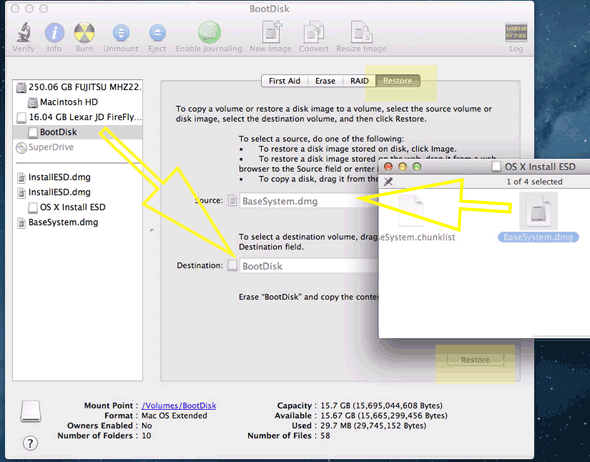590x462 pixels.
Task: Click the Available 15.67 GB value
Action: point(384,416)
